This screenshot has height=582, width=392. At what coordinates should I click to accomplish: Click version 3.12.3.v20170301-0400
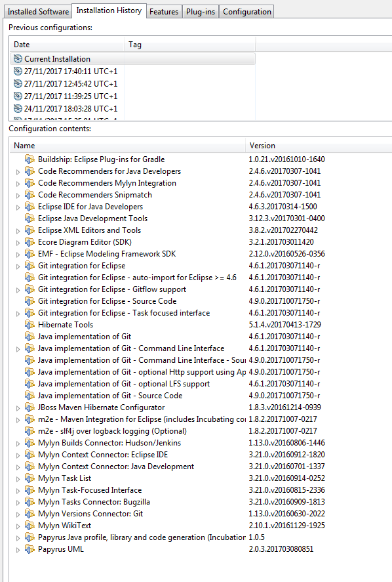(x=286, y=218)
